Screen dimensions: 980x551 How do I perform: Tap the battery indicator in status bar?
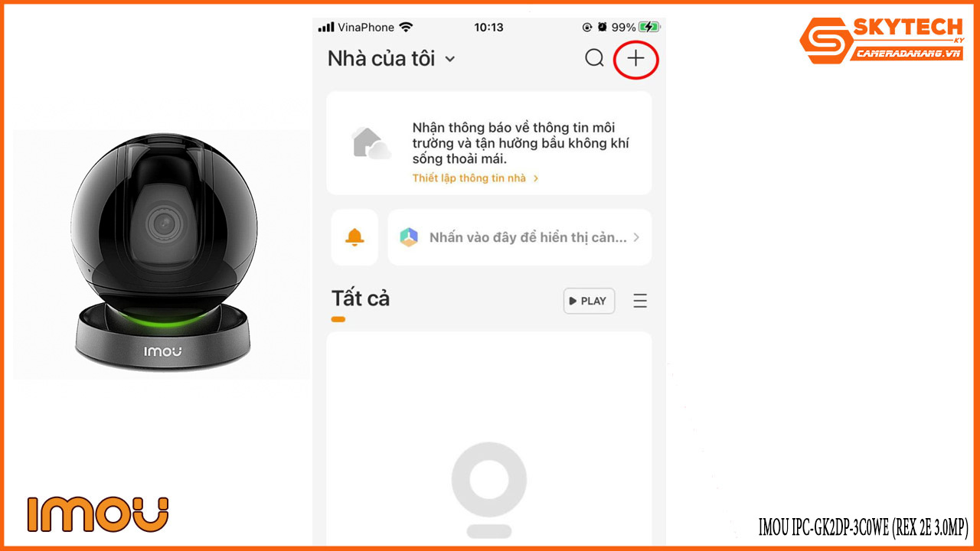click(649, 27)
